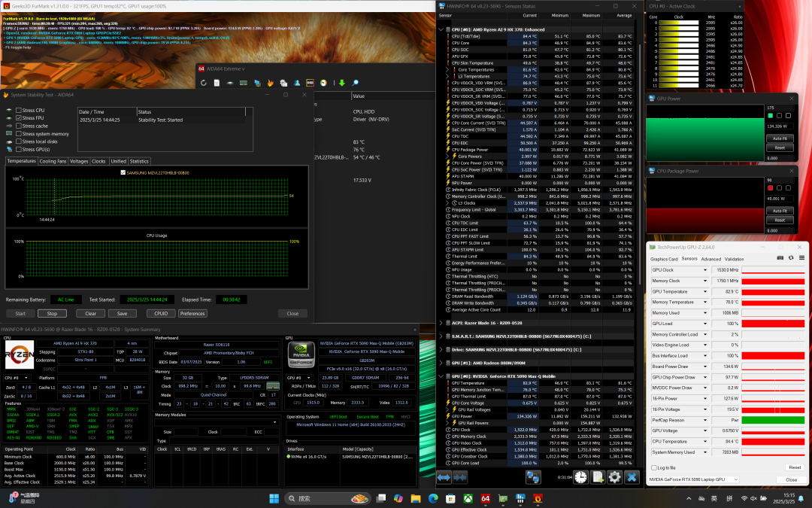Screen dimensions: 812x508
Task: Click the FurMark icon in the taskbar
Action: (x=538, y=499)
